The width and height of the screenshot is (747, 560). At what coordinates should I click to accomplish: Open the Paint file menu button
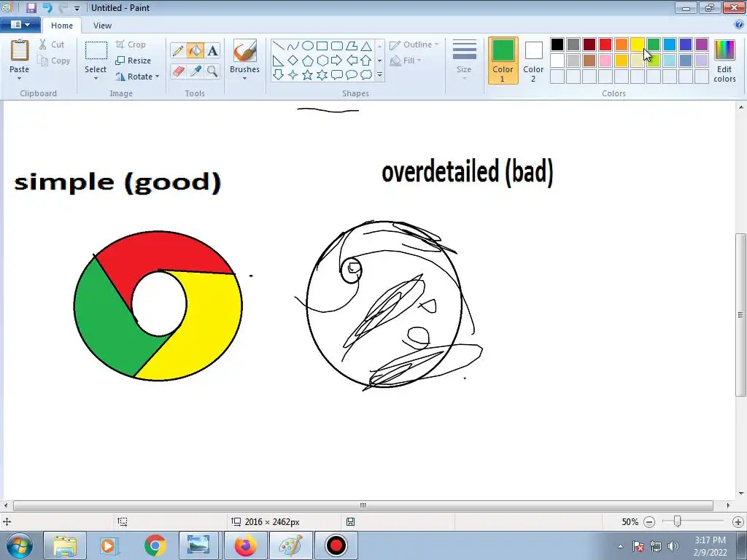tap(20, 25)
